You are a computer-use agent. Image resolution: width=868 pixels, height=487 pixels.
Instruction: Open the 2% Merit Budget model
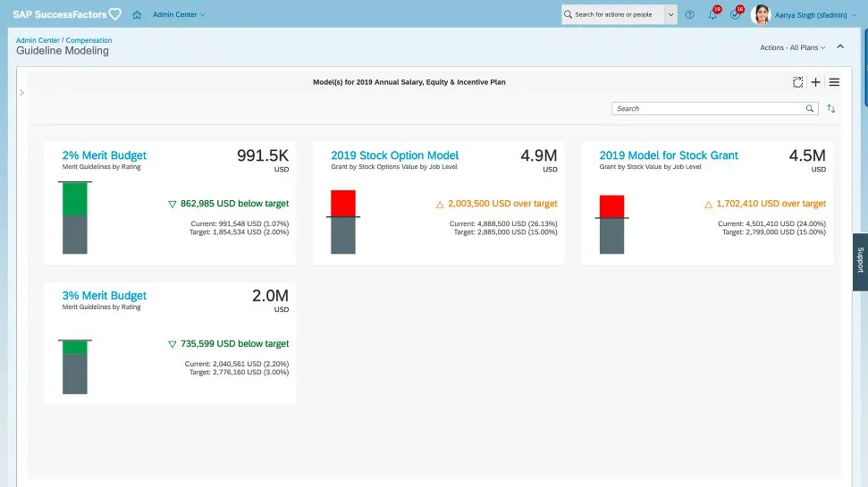tap(104, 155)
